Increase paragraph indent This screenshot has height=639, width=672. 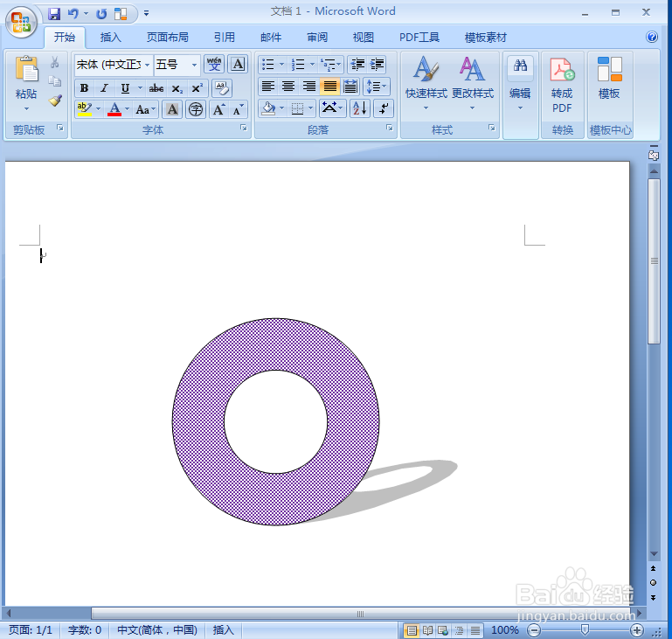pyautogui.click(x=378, y=65)
